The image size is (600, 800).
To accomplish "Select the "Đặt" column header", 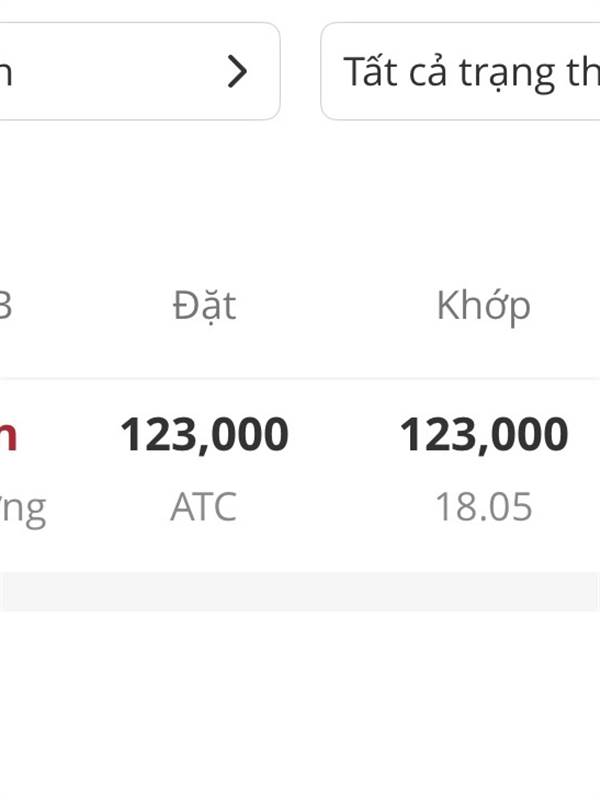I will tap(204, 306).
